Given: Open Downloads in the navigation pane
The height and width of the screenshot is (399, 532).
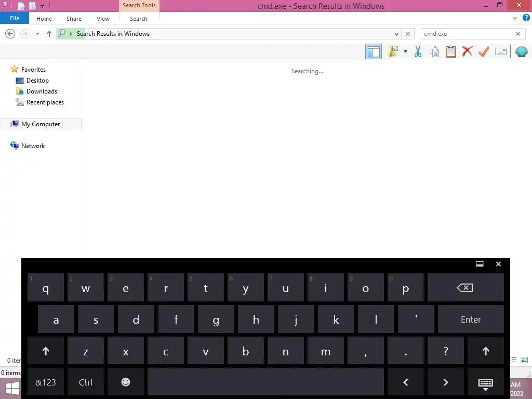Looking at the screenshot, I should 42,91.
